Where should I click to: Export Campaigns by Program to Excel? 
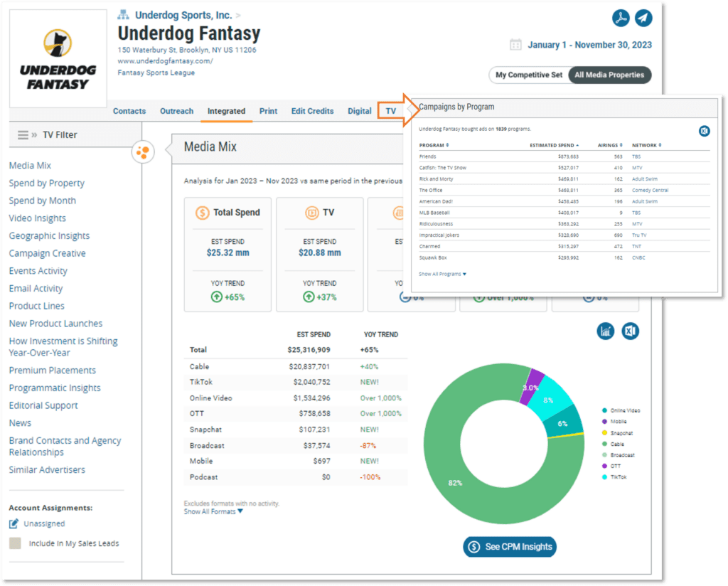click(705, 131)
